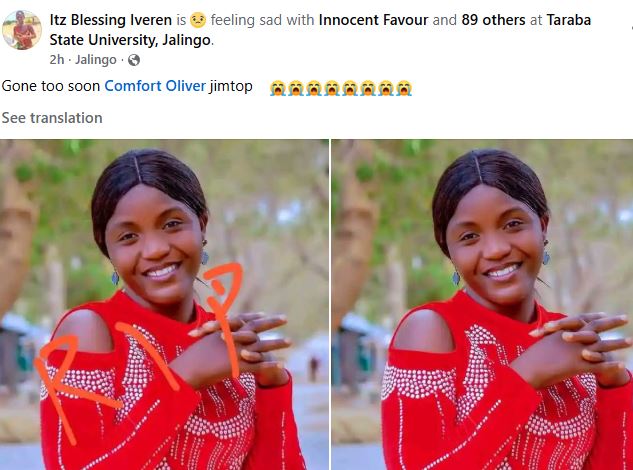Screen dimensions: 633x470
Task: Click the last crying emoji in post
Action: pyautogui.click(x=404, y=88)
